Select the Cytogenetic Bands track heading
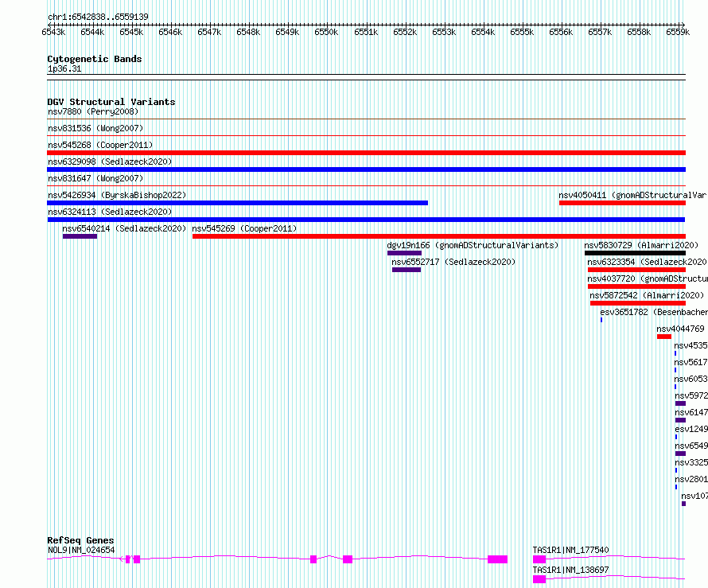 click(95, 59)
